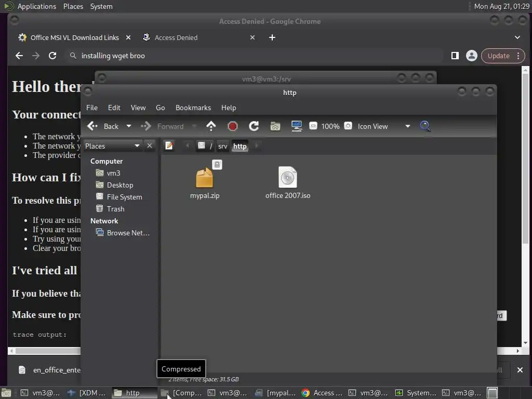Open the Go menu
The width and height of the screenshot is (532, 399).
pyautogui.click(x=160, y=108)
